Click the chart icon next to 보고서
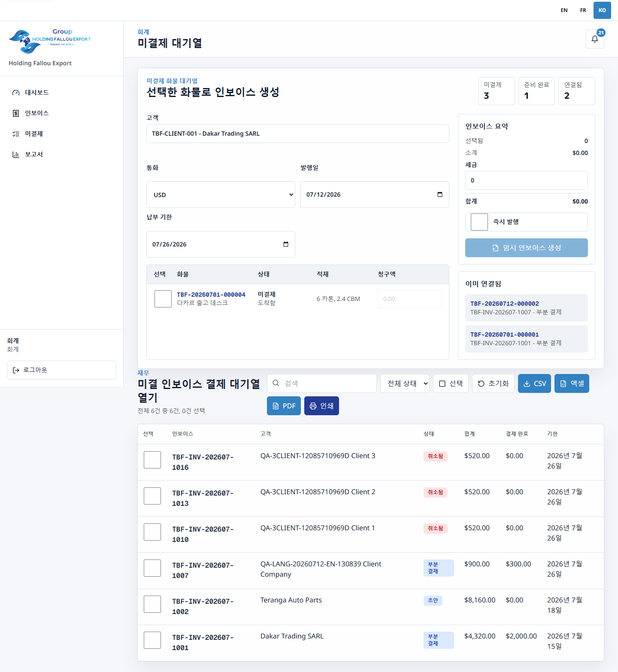Viewport: 618px width, 672px height. [x=16, y=155]
